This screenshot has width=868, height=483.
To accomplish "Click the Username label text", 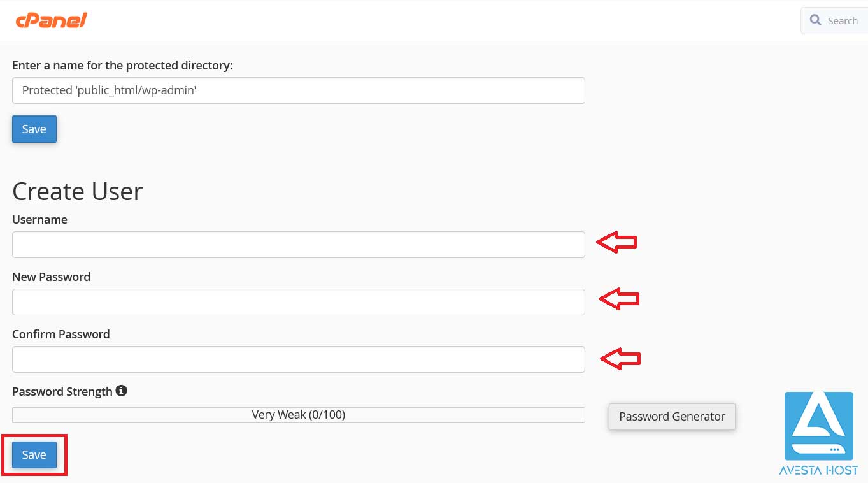I will coord(39,219).
